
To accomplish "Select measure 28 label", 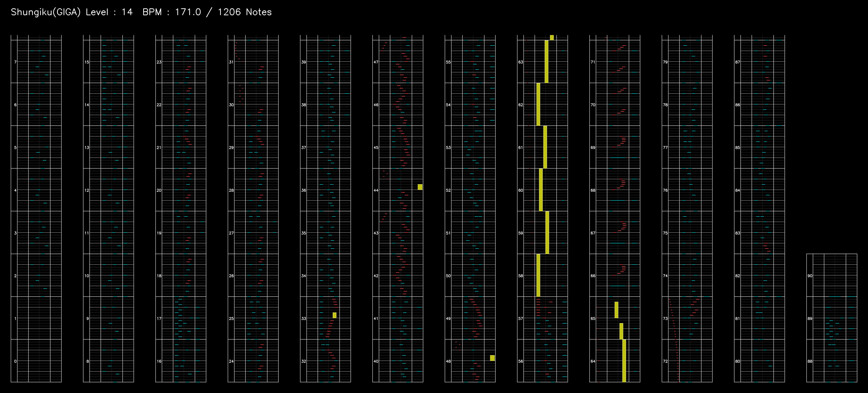I will pyautogui.click(x=232, y=190).
